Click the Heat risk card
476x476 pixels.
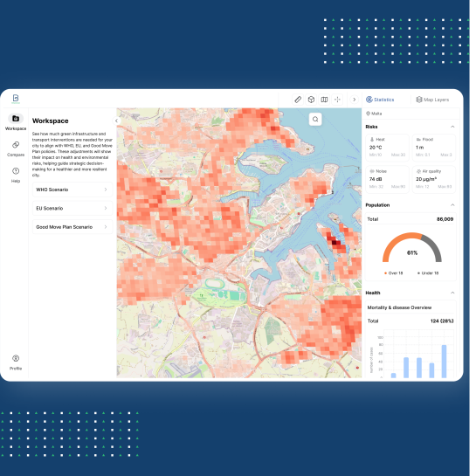[387, 148]
